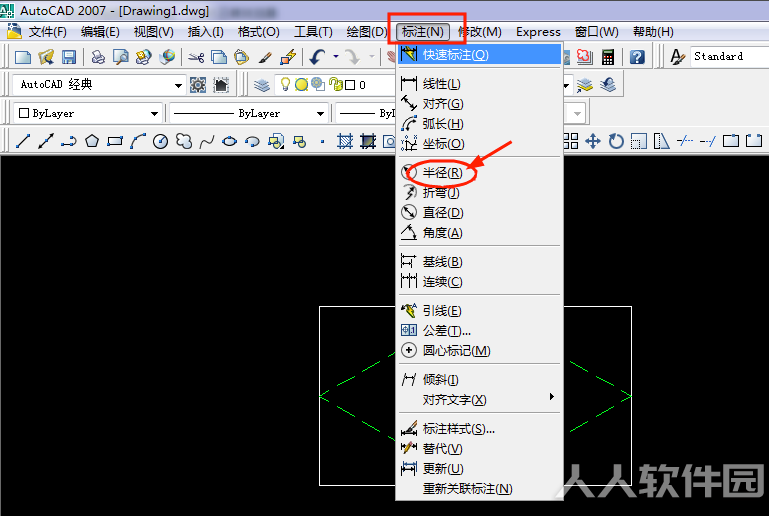The height and width of the screenshot is (516, 769).
Task: Select the Scale modify tool
Action: tap(639, 141)
